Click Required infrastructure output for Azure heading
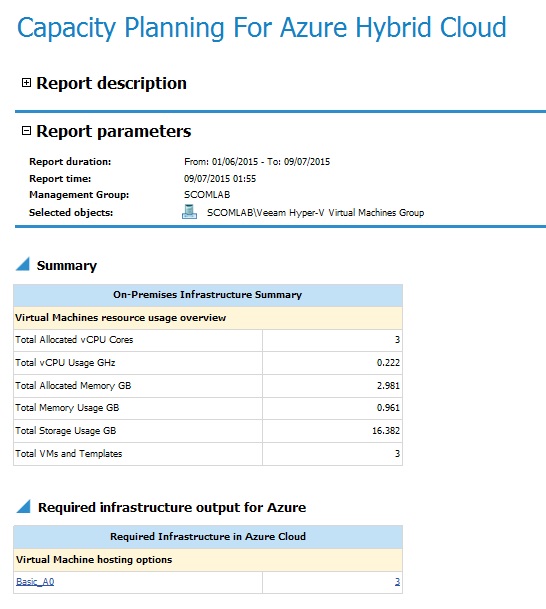Viewport: 546px width, 609px height. [x=172, y=507]
